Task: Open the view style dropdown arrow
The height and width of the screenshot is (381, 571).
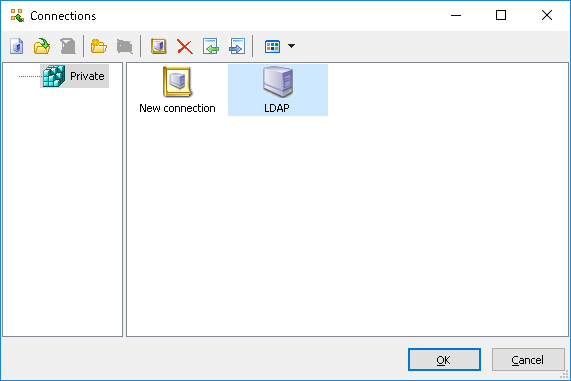Action: tap(291, 46)
